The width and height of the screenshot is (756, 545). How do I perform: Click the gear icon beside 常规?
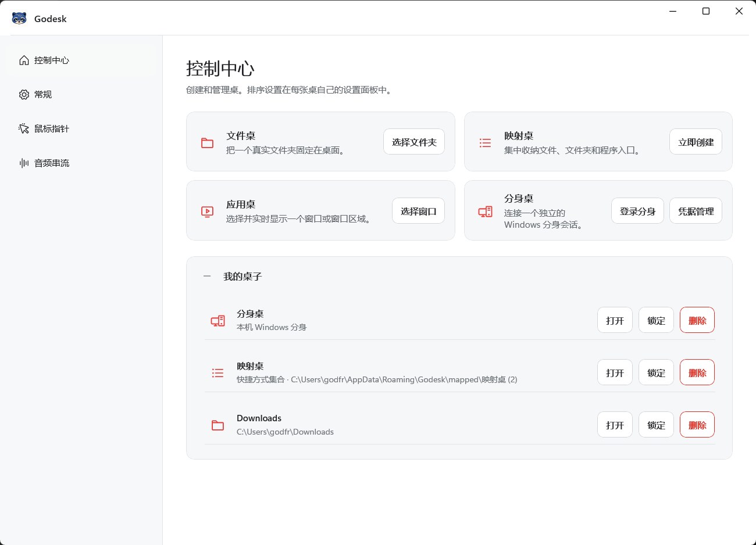24,95
